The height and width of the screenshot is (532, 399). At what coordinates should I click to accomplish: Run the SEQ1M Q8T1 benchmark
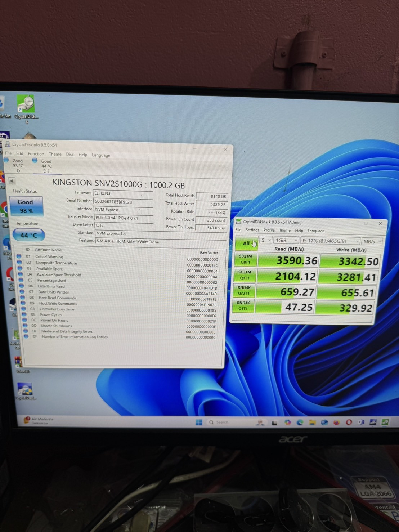point(245,259)
